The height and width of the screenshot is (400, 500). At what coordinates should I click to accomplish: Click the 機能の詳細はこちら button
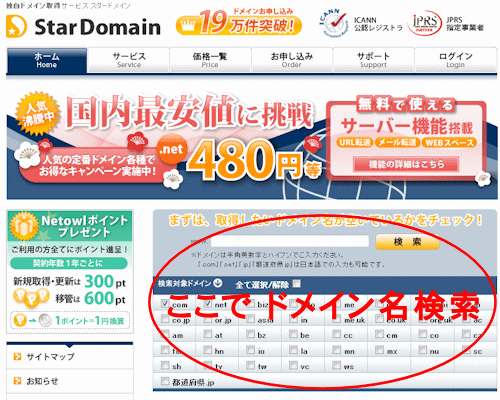pyautogui.click(x=406, y=164)
